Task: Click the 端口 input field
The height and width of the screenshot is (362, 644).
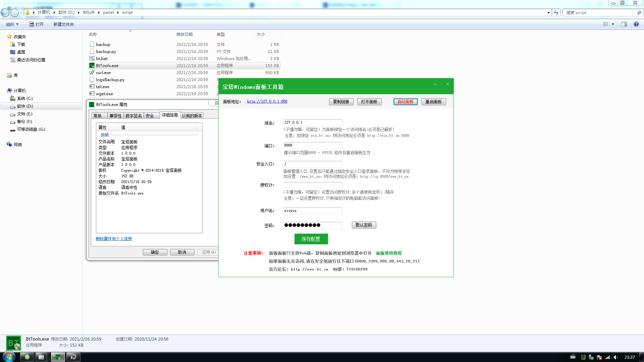Action: click(x=313, y=145)
